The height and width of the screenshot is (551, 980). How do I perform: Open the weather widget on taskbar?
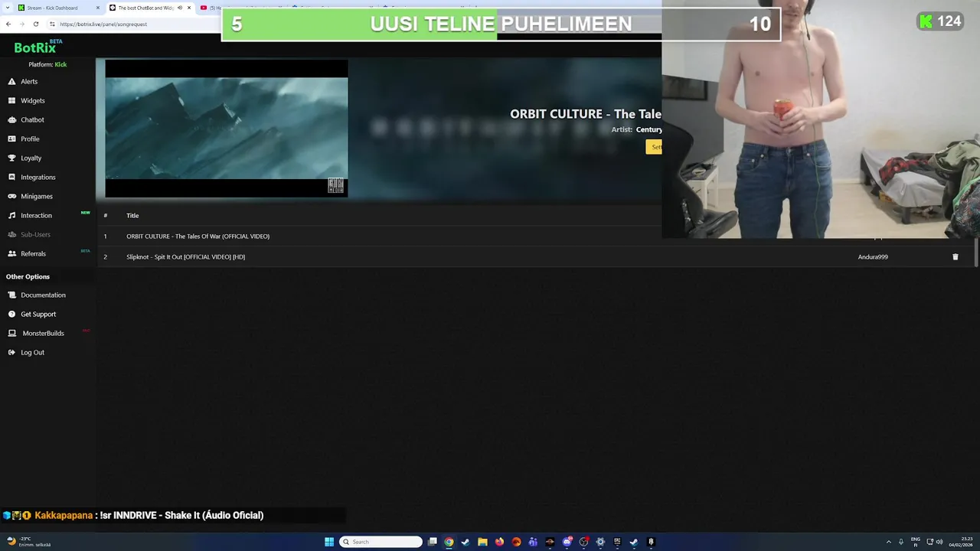click(28, 542)
